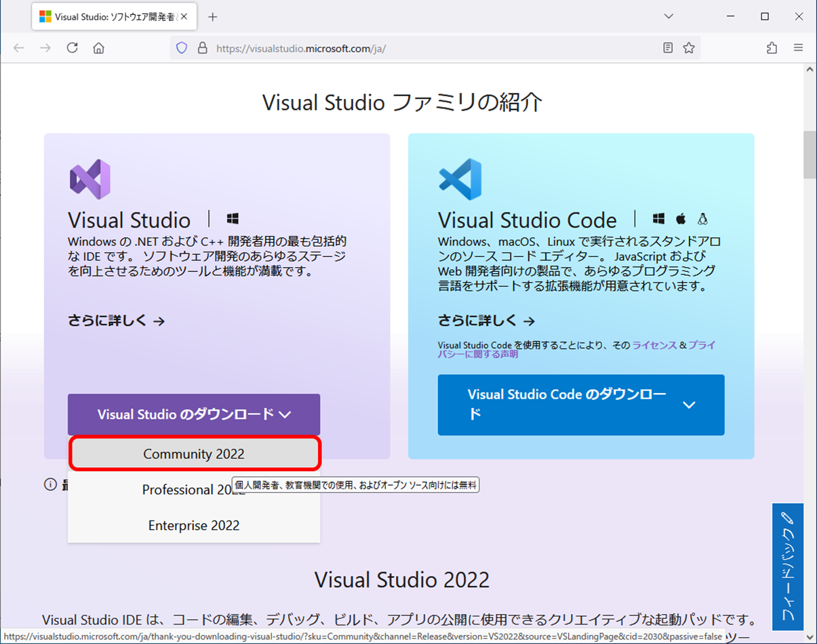Open Visual Studio さらに詳しく link

click(117, 321)
